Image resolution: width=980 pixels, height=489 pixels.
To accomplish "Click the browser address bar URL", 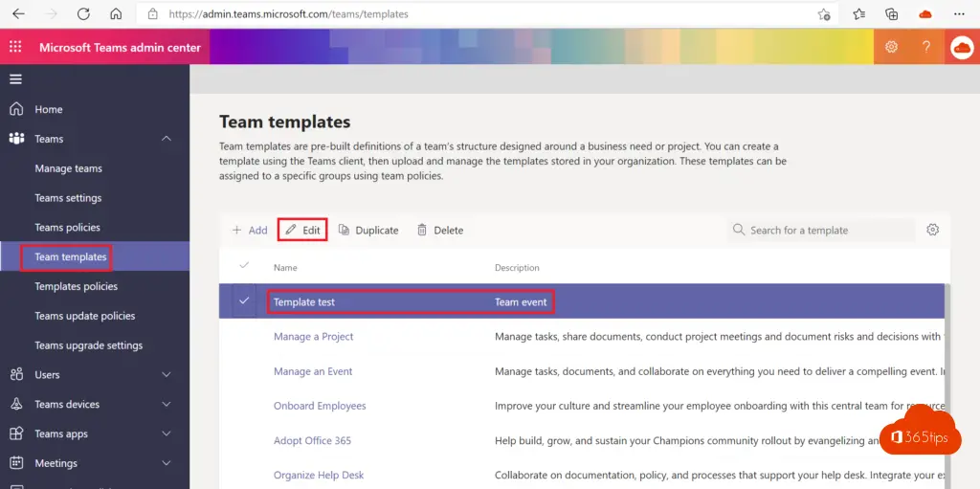I will click(288, 13).
